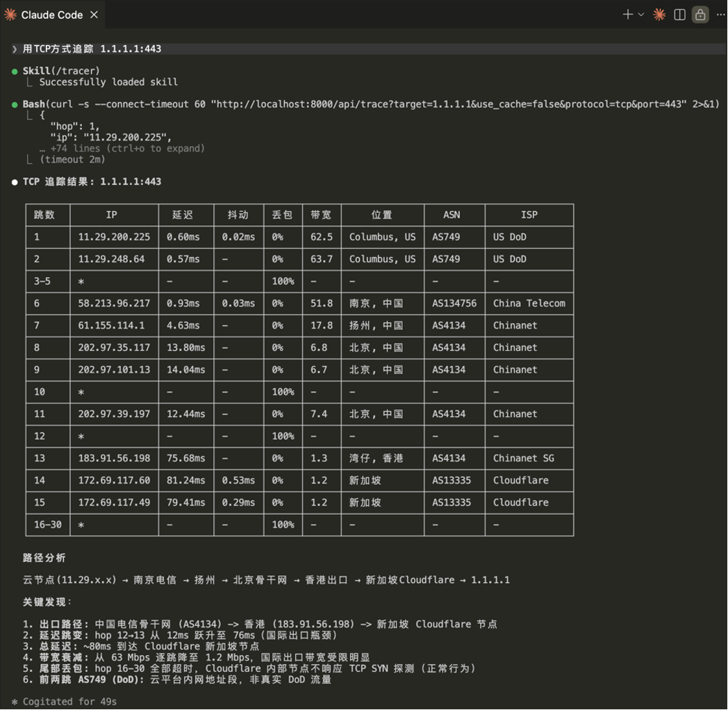Click the prompt text 用TCP方式追踪 1.1.1.1:443

pyautogui.click(x=92, y=49)
